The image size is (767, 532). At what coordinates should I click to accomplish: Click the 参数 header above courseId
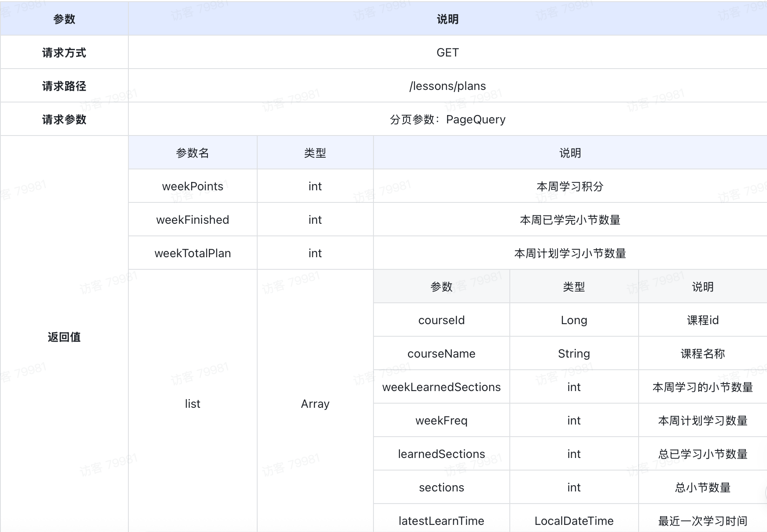(x=442, y=287)
